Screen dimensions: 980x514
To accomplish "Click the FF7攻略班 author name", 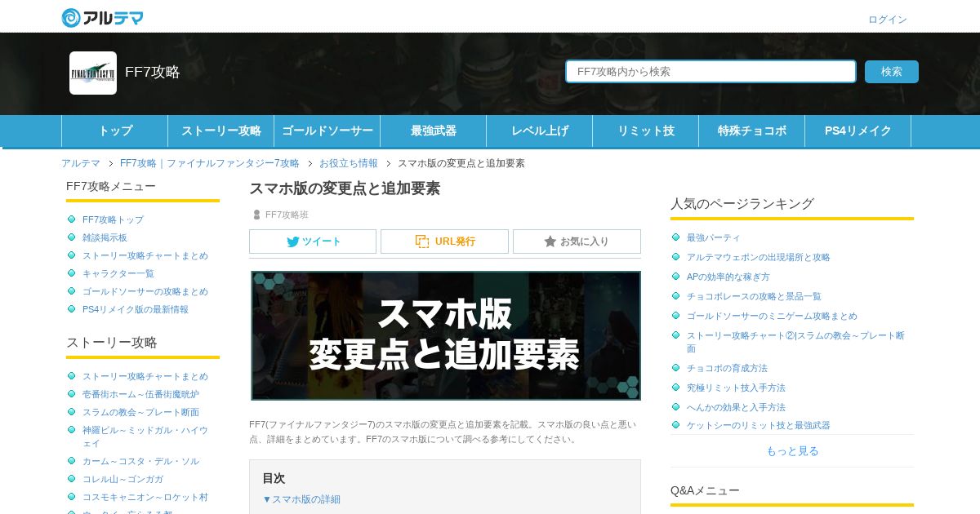I will coord(287,215).
